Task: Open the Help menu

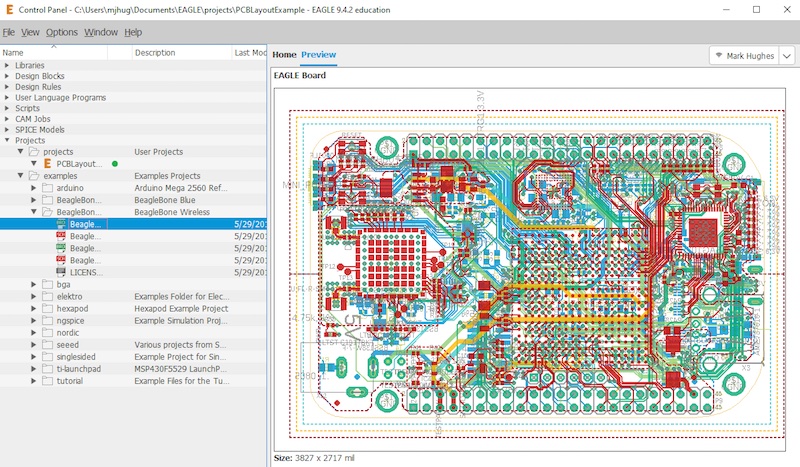Action: (x=133, y=32)
